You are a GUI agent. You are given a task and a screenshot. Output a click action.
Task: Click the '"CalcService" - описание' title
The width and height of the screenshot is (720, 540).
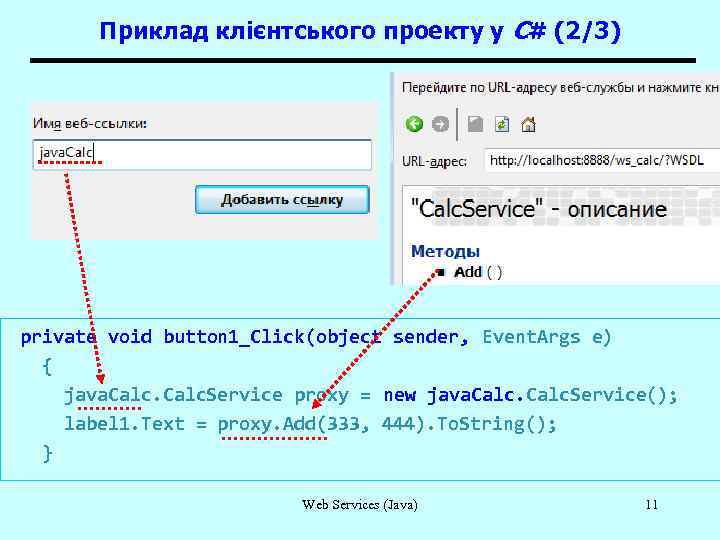point(538,209)
